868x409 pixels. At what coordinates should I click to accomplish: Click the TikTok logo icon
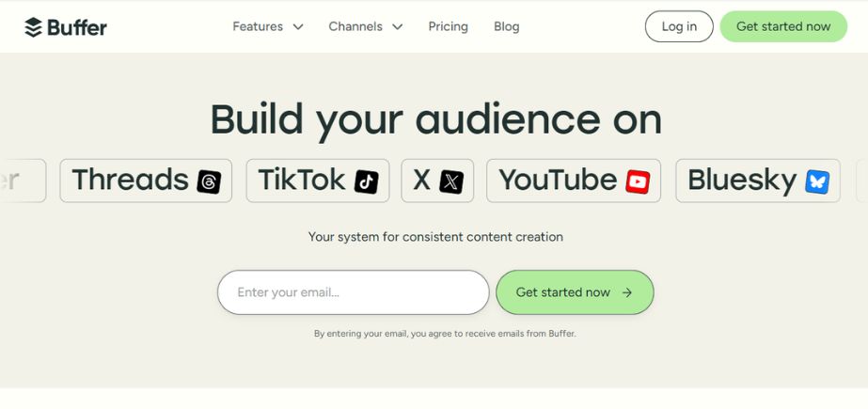pos(367,181)
